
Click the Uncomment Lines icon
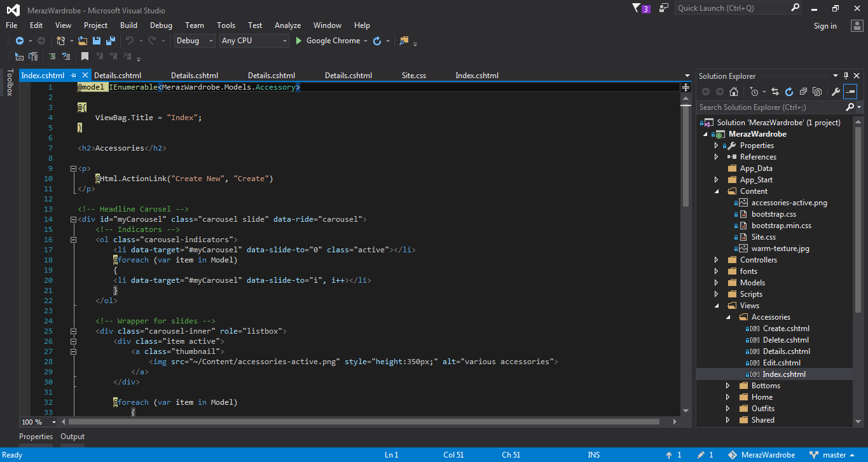click(x=66, y=57)
